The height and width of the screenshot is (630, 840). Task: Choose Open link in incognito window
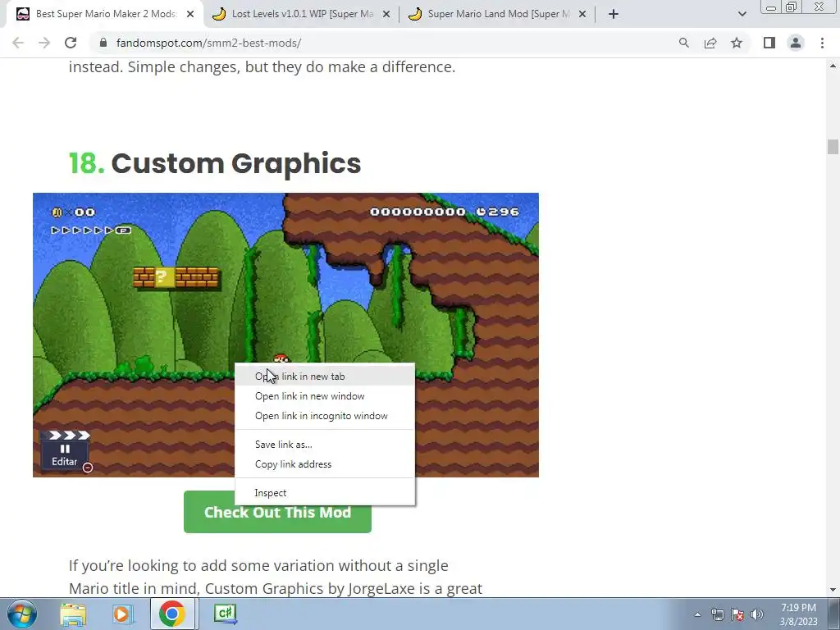[325, 416]
